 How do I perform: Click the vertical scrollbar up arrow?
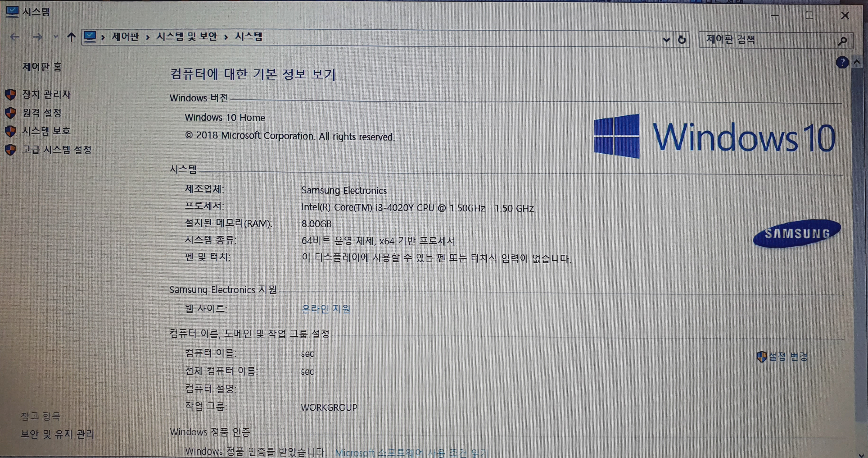point(857,62)
